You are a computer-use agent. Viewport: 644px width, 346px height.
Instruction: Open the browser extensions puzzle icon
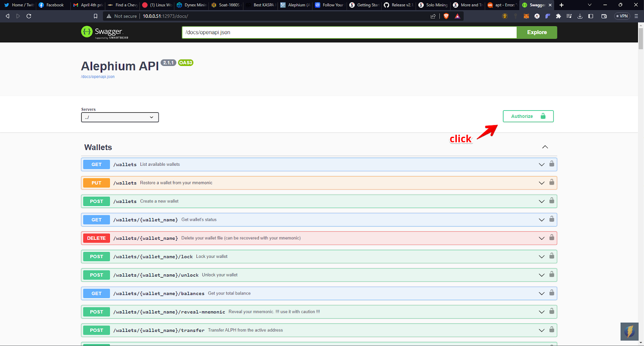tap(558, 16)
